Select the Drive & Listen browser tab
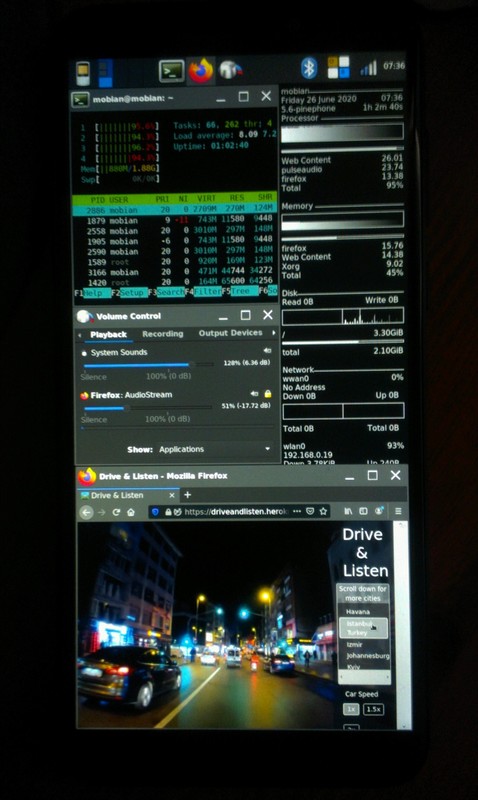This screenshot has width=478, height=800. pos(128,495)
